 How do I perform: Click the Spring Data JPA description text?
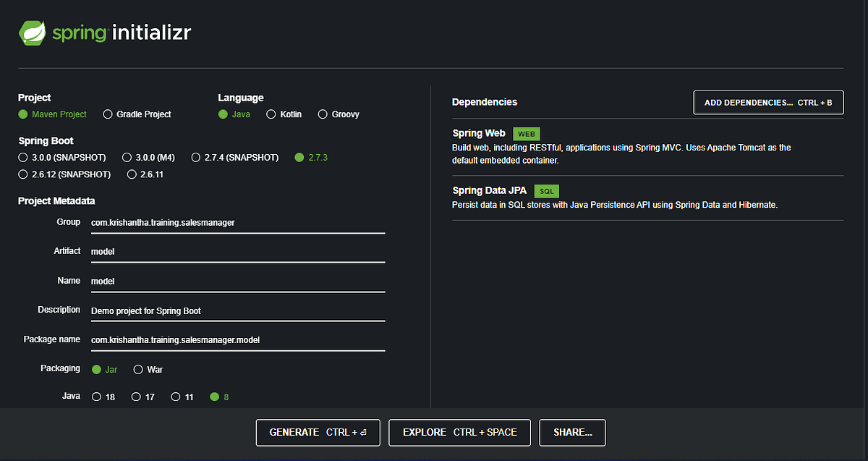point(615,205)
